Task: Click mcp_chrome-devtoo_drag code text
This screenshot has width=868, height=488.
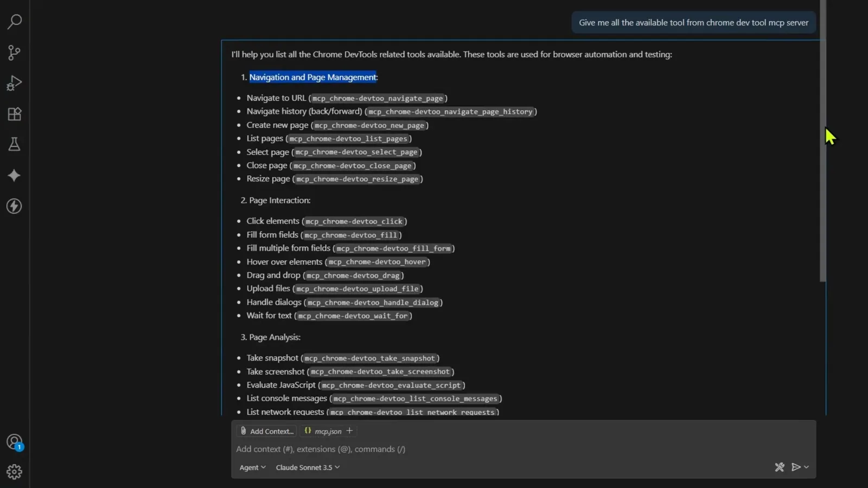Action: [353, 275]
